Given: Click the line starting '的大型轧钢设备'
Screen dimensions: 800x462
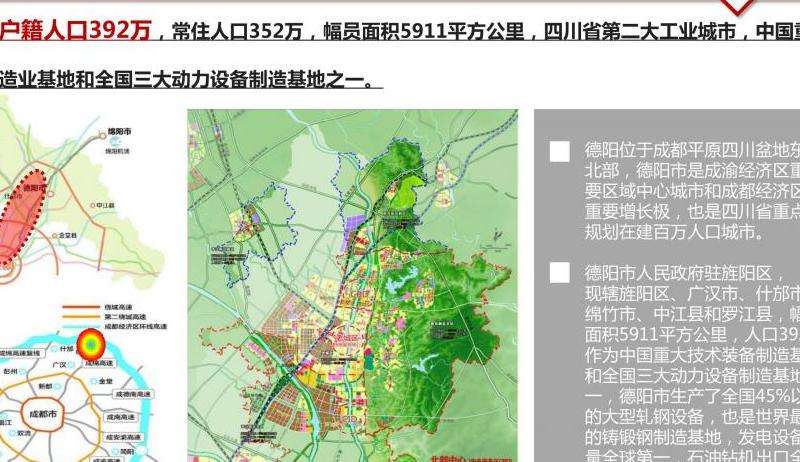Looking at the screenshot, I should click(692, 417).
